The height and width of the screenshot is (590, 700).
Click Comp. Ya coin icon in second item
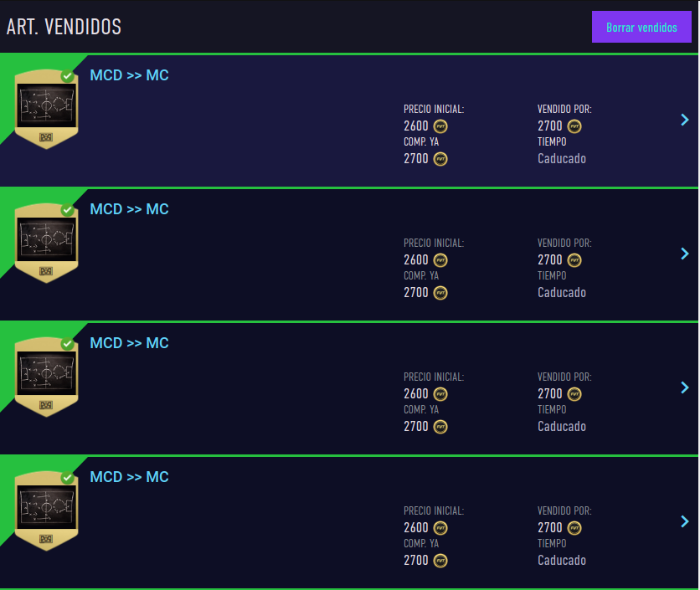tap(440, 293)
